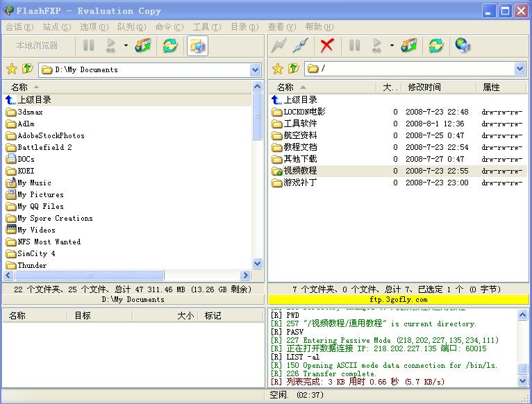Click the My Videos folder icon

pos(11,230)
